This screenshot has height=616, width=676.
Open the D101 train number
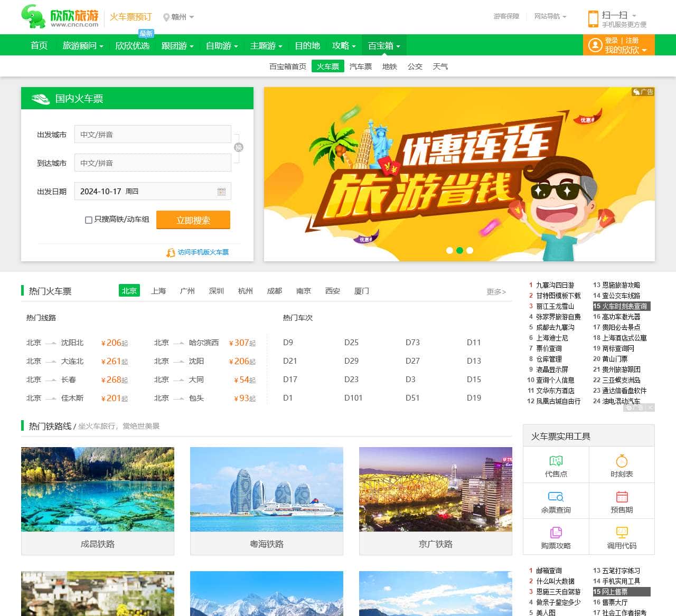(x=353, y=398)
